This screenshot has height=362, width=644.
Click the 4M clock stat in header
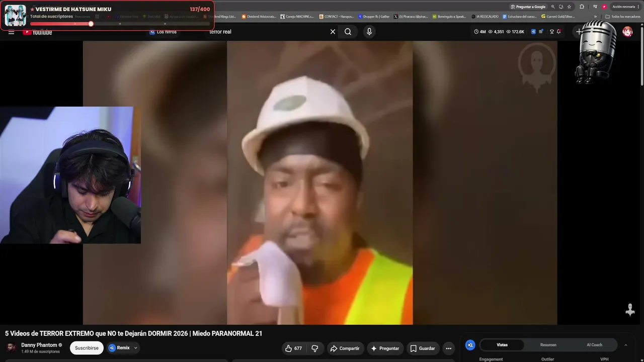click(479, 32)
